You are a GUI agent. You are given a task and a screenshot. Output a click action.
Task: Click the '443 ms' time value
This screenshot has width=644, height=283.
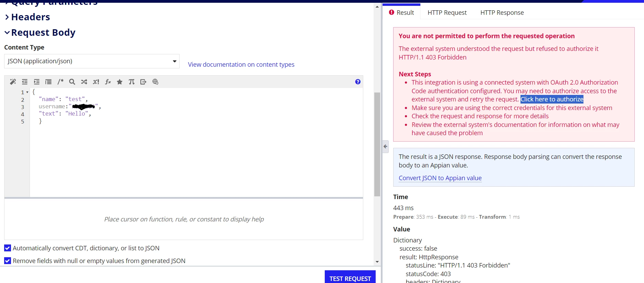[403, 208]
